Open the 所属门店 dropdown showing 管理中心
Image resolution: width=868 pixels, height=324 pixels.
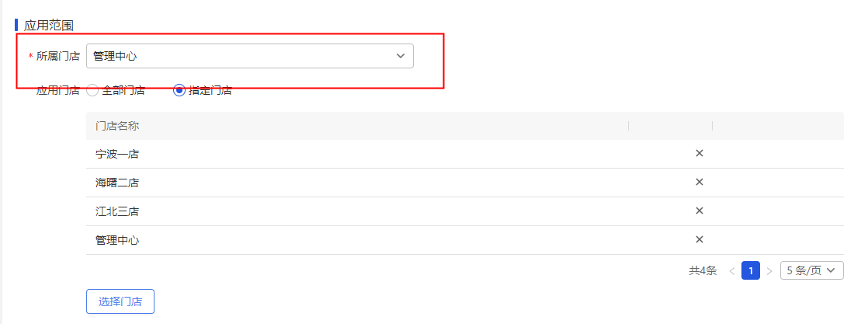[x=249, y=56]
